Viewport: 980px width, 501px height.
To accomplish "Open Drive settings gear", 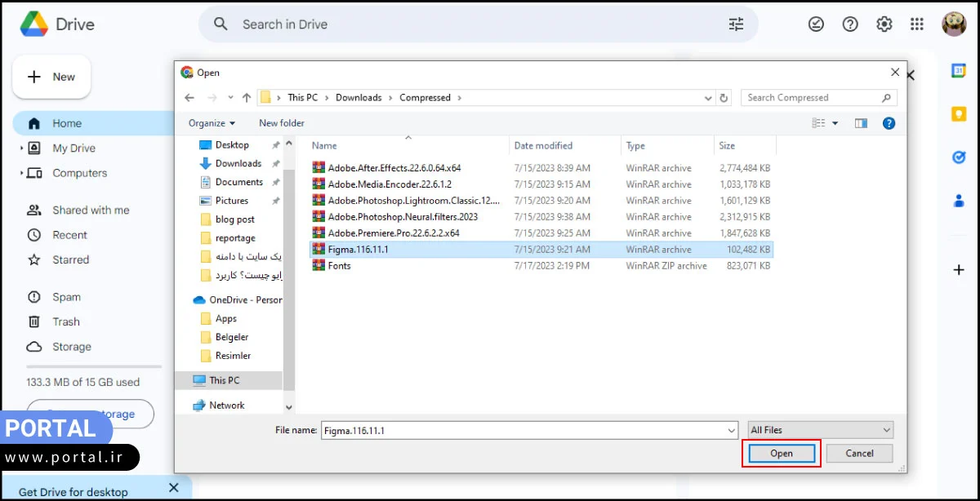I will pos(884,24).
